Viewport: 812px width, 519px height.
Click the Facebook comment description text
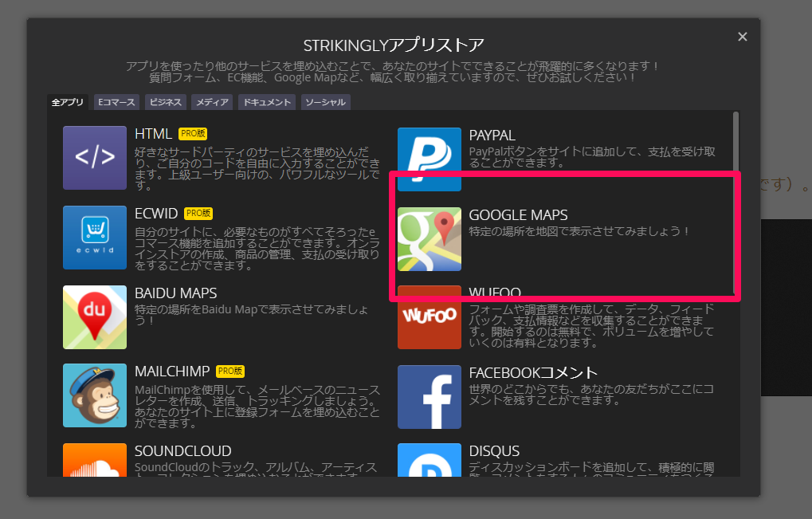[x=591, y=395]
